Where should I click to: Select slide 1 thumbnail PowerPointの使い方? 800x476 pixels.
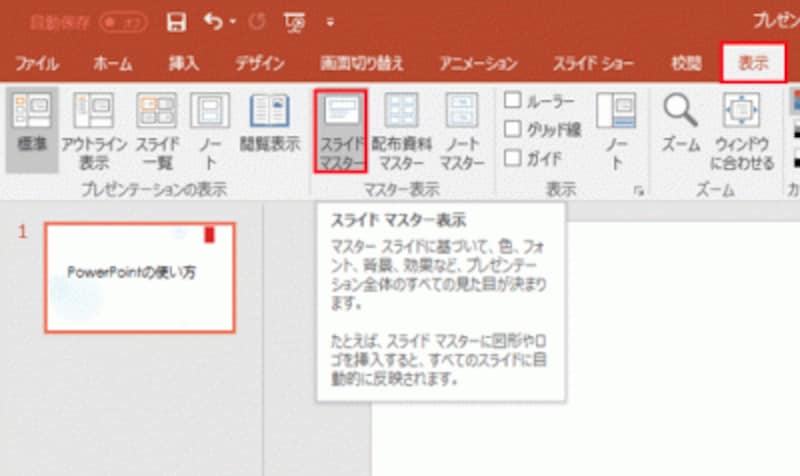[140, 278]
